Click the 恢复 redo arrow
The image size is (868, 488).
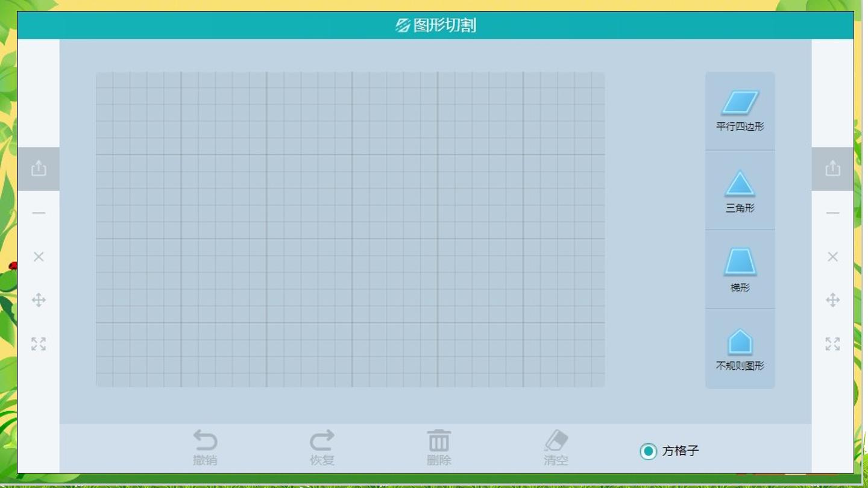322,440
